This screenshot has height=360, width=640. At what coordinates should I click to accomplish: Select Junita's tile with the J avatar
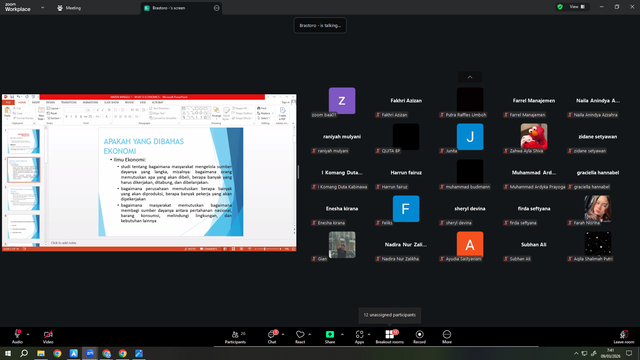(x=470, y=137)
